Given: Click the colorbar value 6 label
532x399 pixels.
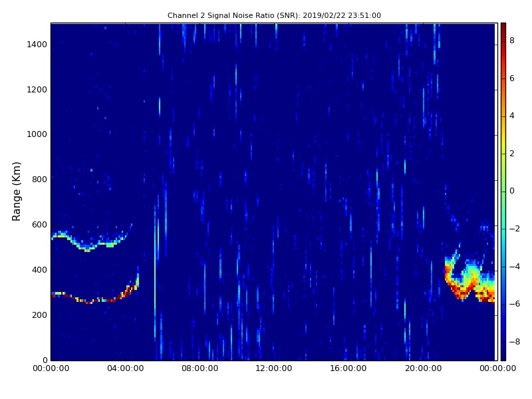Looking at the screenshot, I should tap(512, 78).
